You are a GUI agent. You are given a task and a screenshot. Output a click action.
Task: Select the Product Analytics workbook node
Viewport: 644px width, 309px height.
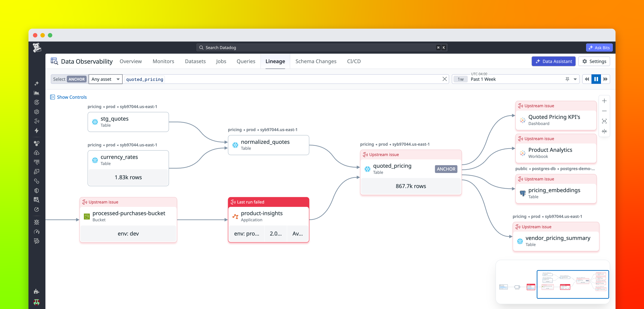click(x=556, y=148)
